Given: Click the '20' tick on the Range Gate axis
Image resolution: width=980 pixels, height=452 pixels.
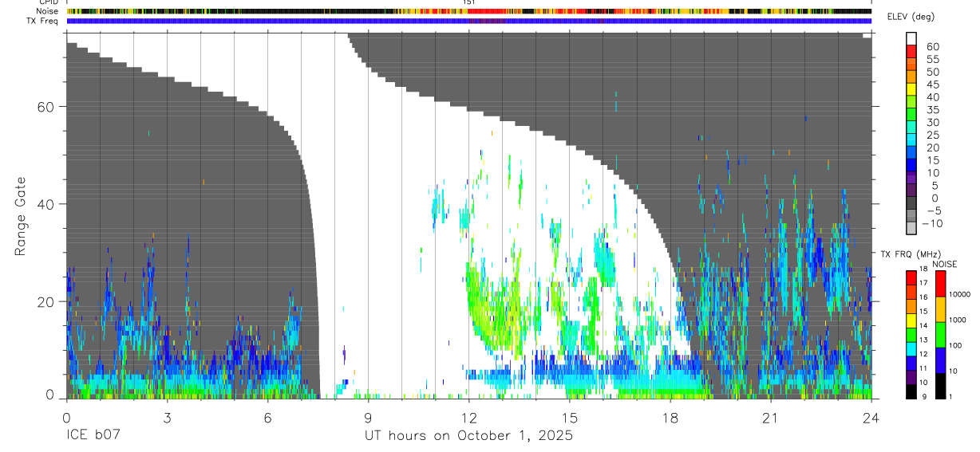Looking at the screenshot, I should (x=45, y=301).
